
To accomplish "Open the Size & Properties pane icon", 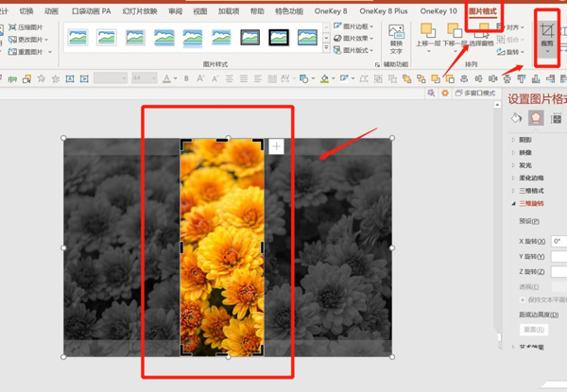I will (x=557, y=118).
